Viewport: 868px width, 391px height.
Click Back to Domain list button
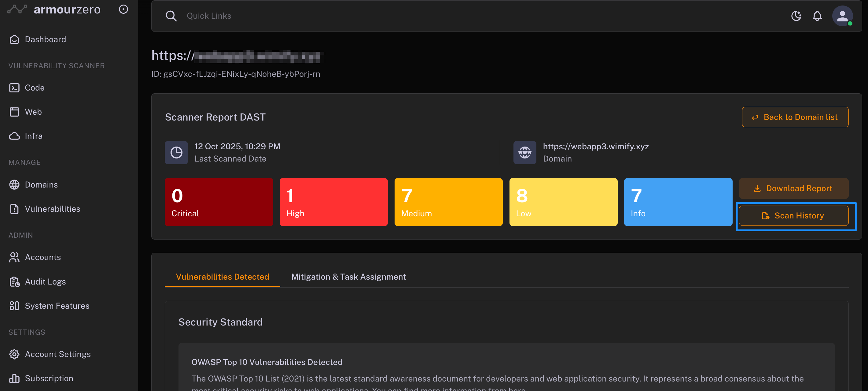coord(795,117)
